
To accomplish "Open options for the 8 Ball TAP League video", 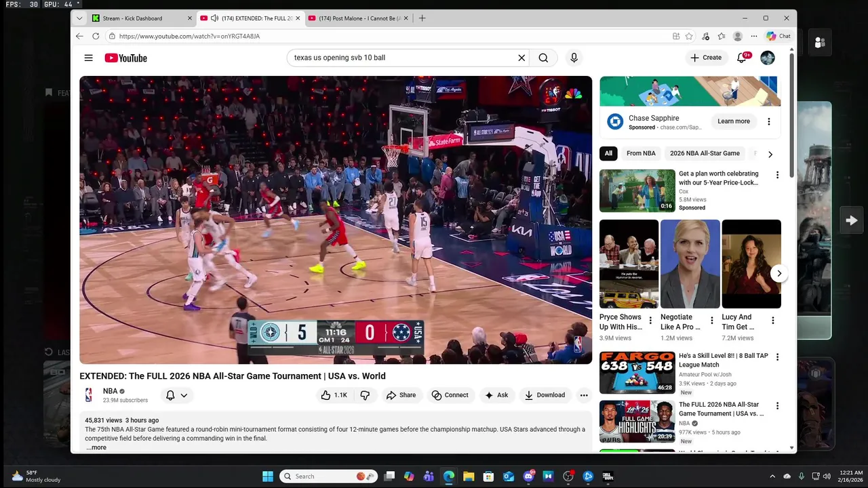I will coord(777,357).
